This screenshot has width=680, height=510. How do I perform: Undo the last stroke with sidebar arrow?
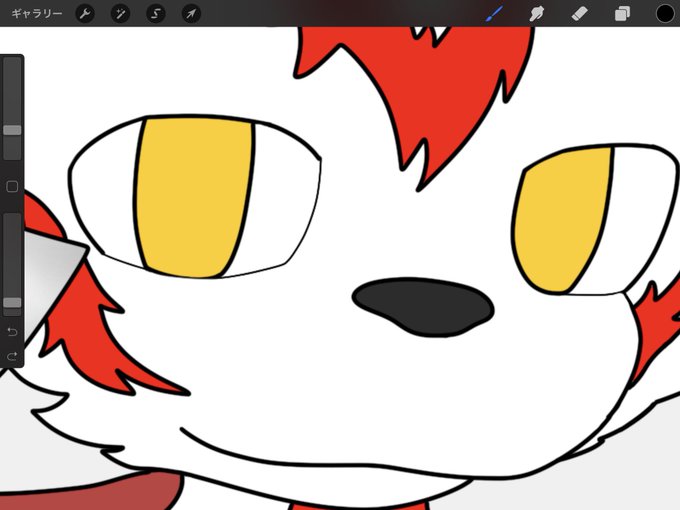(x=12, y=332)
